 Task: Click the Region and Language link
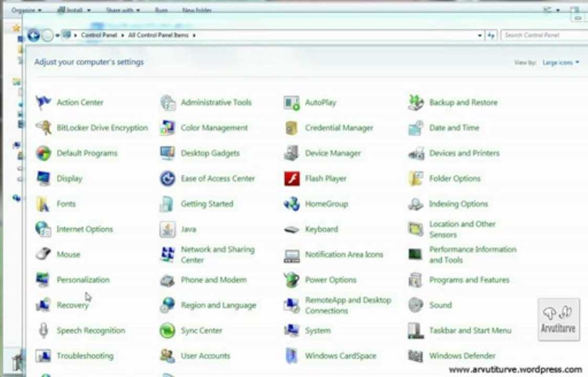pos(218,305)
